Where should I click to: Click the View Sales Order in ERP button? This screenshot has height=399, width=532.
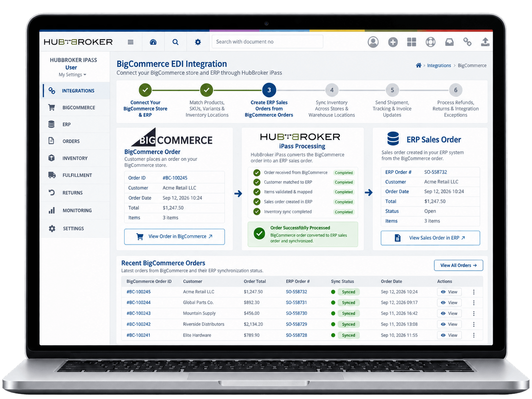click(x=430, y=238)
